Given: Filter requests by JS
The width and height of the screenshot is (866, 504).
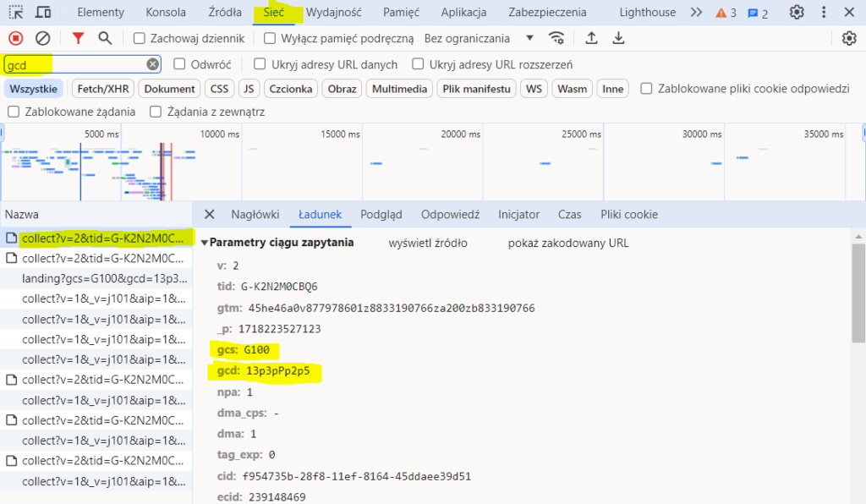Looking at the screenshot, I should click(x=249, y=89).
